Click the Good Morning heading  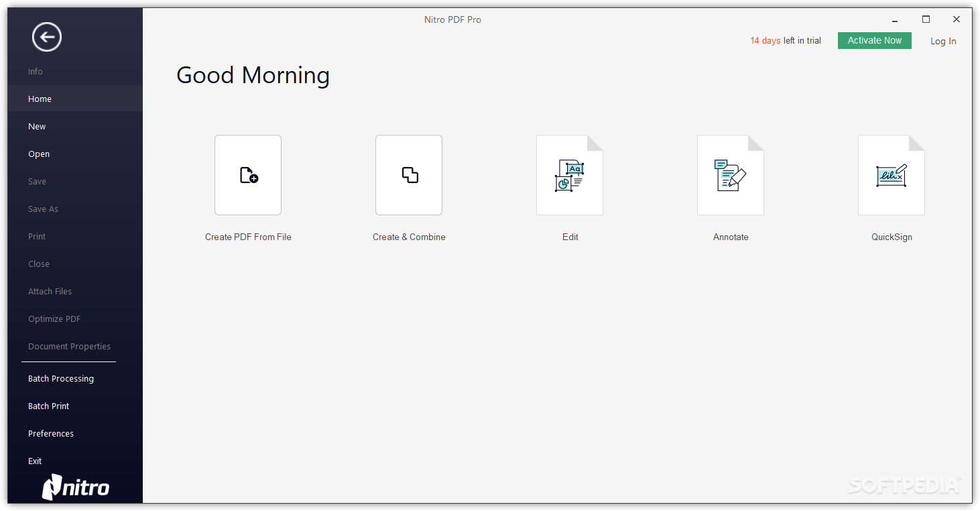click(x=253, y=75)
